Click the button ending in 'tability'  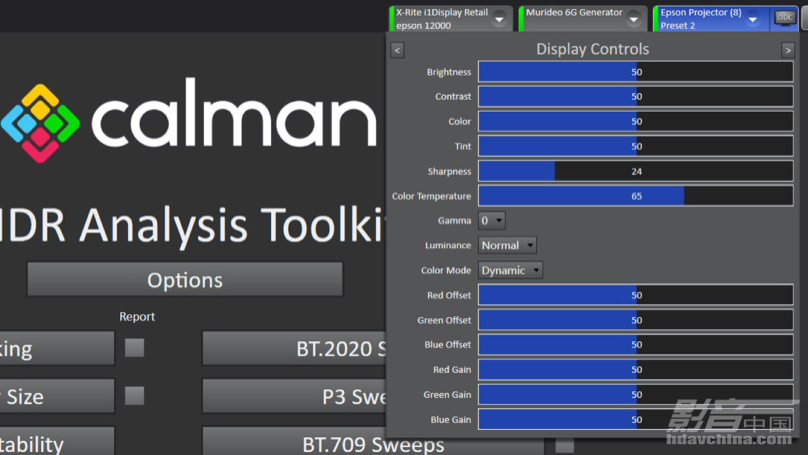pyautogui.click(x=57, y=442)
